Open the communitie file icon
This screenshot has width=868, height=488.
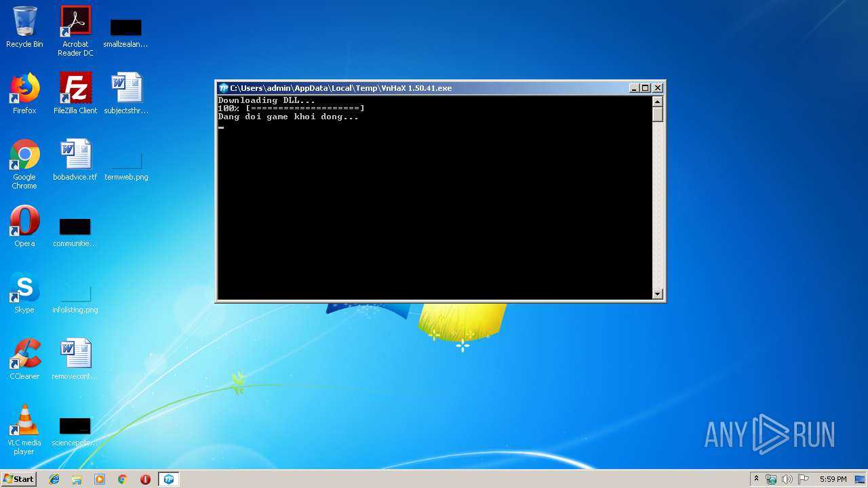click(x=75, y=232)
